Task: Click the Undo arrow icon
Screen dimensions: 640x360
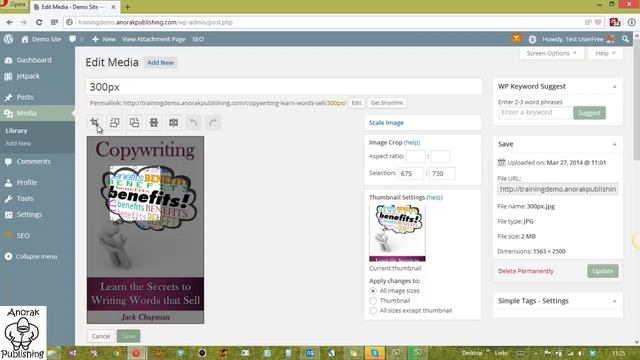Action: 193,122
